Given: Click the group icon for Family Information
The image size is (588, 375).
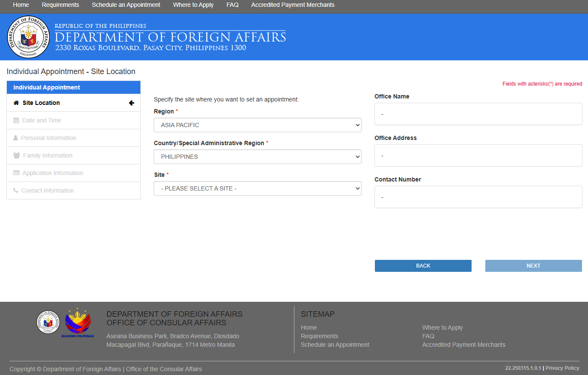Looking at the screenshot, I should tap(16, 155).
